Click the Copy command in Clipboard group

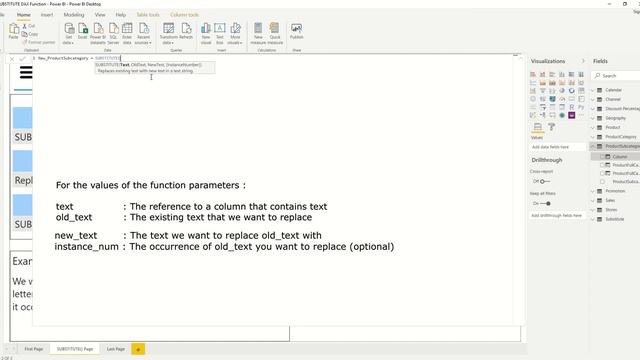tap(30, 34)
